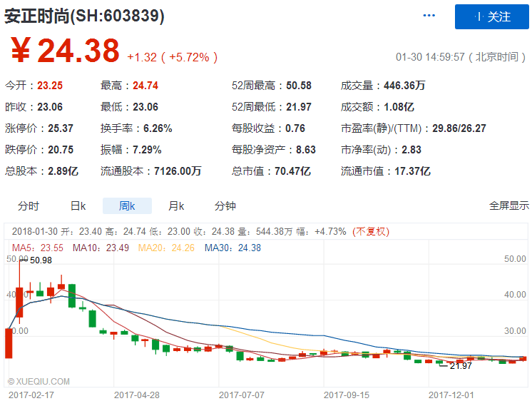
Task: Click the 2017-02-17 date axis label
Action: [x=31, y=395]
